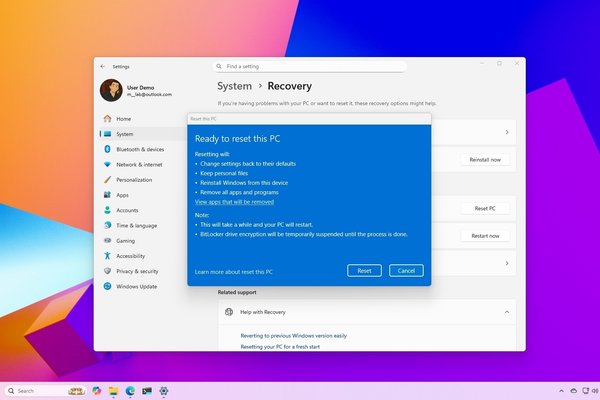Open Personalization settings
The image size is (600, 400).
coord(143,180)
